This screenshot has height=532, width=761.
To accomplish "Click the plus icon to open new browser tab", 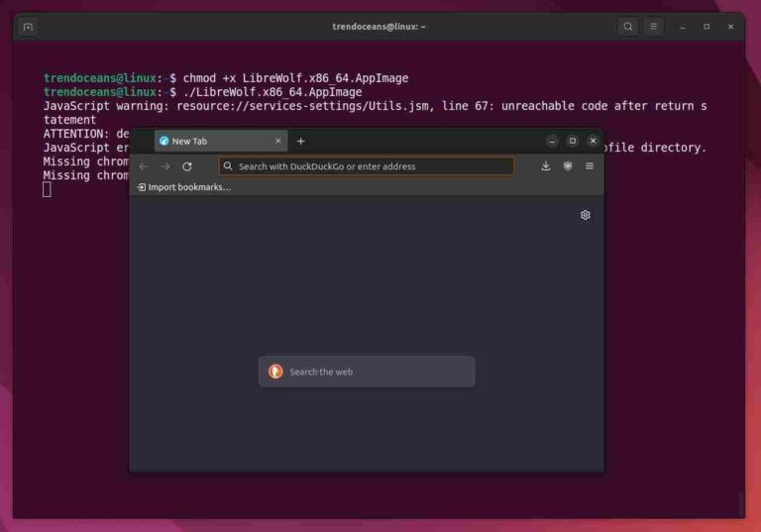I will tap(301, 141).
